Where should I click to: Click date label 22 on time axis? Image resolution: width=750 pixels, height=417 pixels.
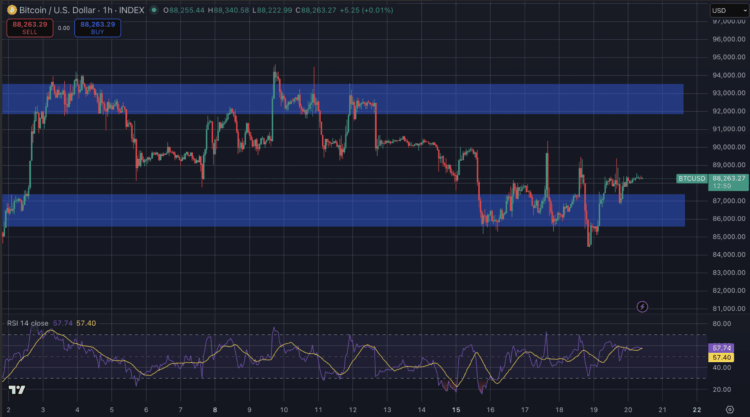[x=697, y=410]
